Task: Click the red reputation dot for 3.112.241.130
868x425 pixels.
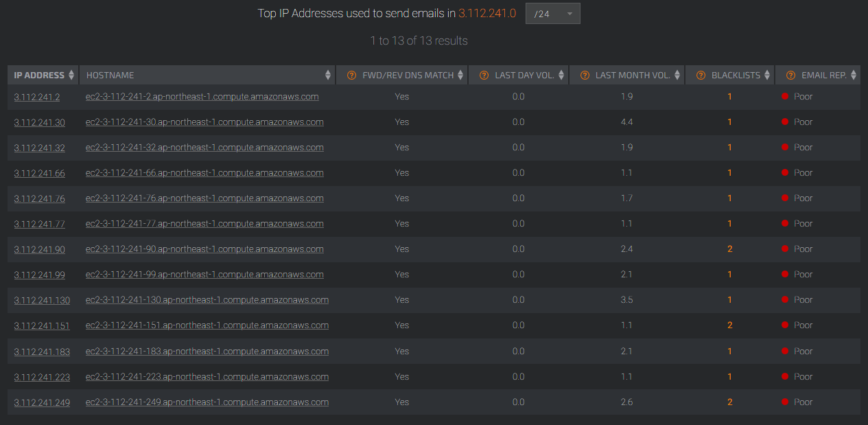Action: (785, 300)
